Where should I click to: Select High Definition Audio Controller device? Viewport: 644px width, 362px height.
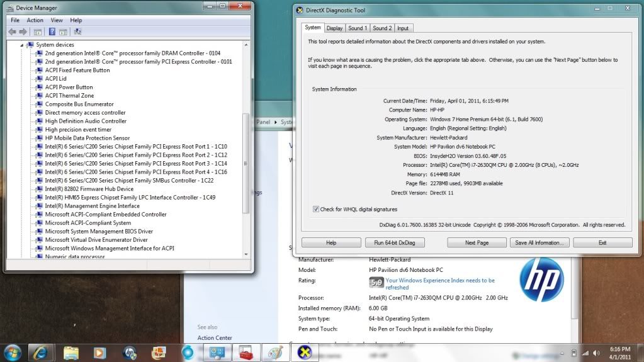pos(86,122)
